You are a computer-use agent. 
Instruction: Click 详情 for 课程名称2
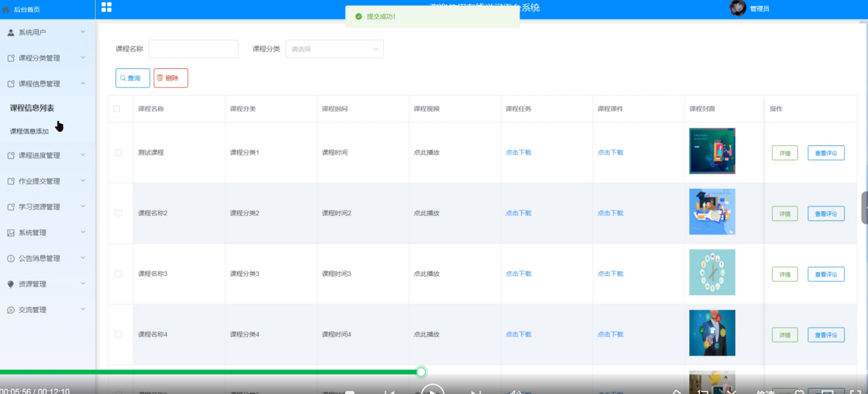[785, 214]
